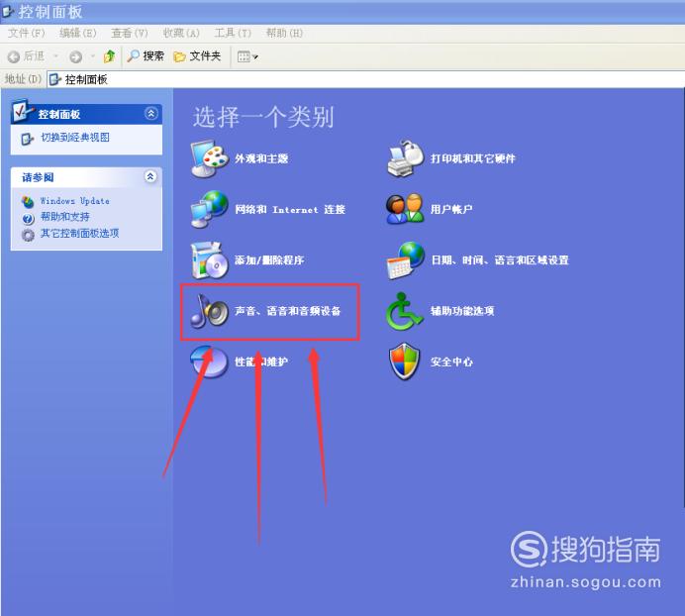Image resolution: width=685 pixels, height=616 pixels.
Task: Collapse the 请参阅 side panel section
Action: tap(150, 176)
